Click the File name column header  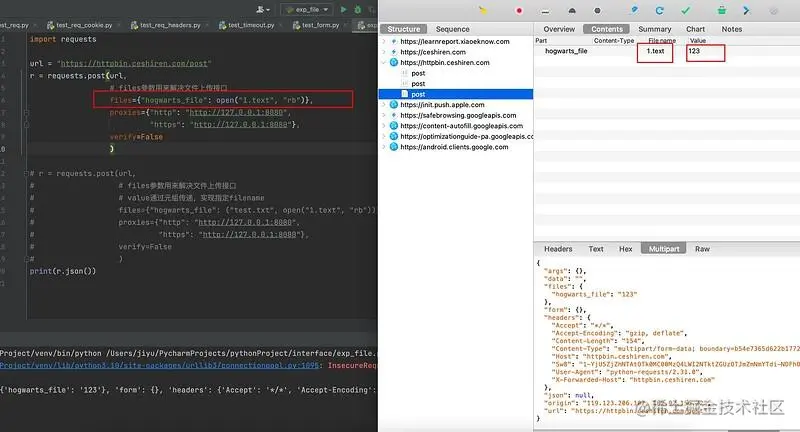pyautogui.click(x=662, y=40)
